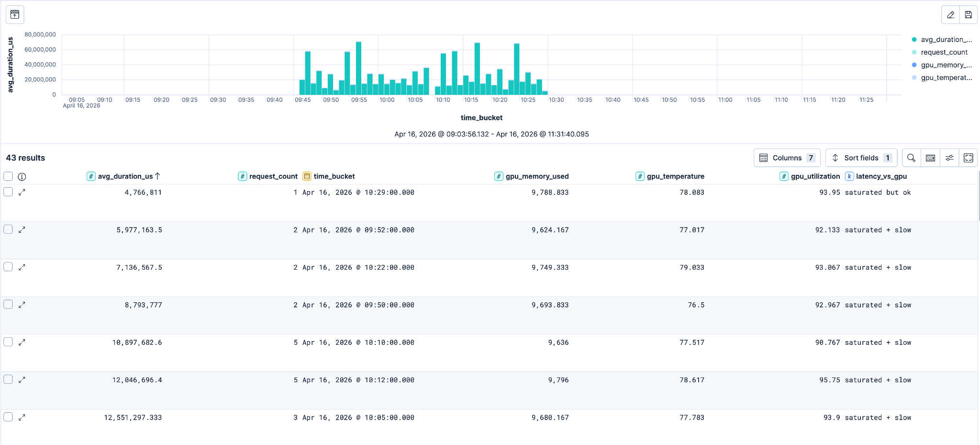Expand row with avg duration 8,793,777
The image size is (980, 445).
point(22,305)
